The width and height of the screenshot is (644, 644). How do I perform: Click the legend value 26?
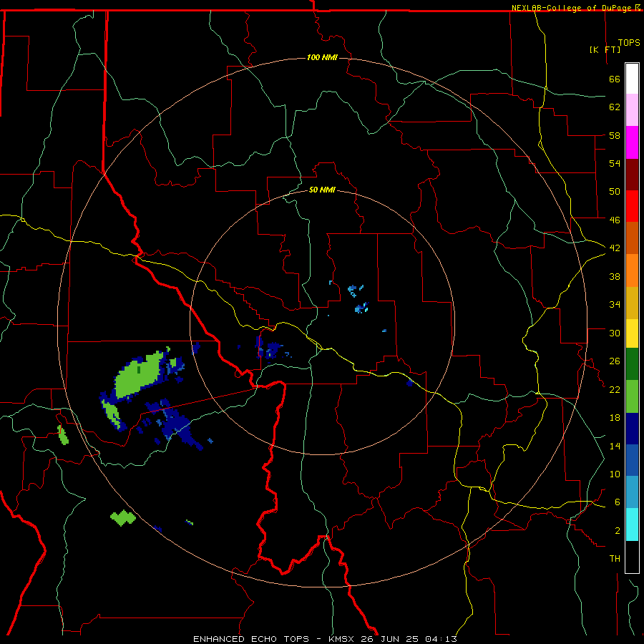click(x=615, y=361)
